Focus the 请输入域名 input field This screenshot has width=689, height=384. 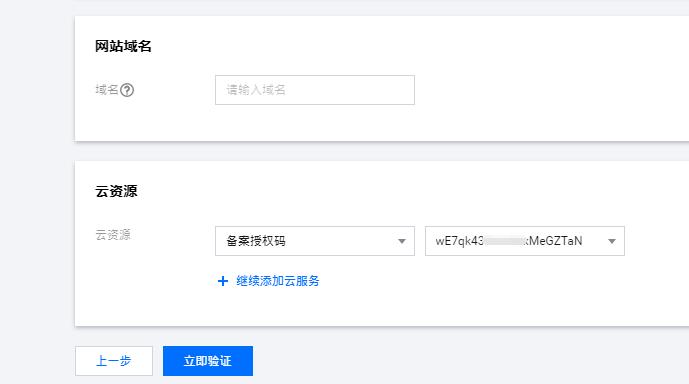tap(315, 90)
